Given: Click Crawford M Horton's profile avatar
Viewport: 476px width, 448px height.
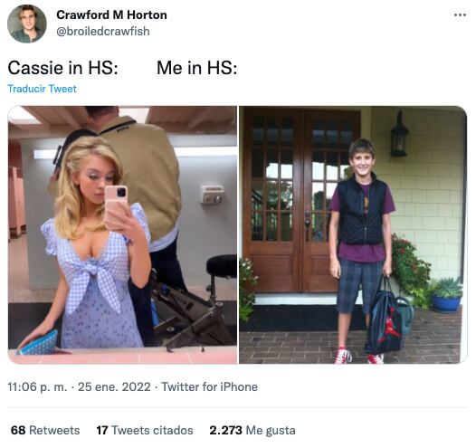Looking at the screenshot, I should 27,24.
